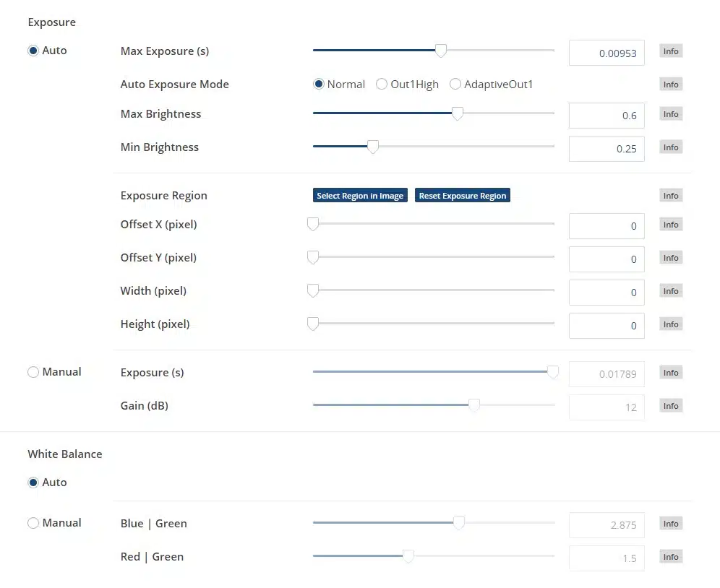720x588 pixels.
Task: Click the Min Brightness slider thumb
Action: coord(373,147)
